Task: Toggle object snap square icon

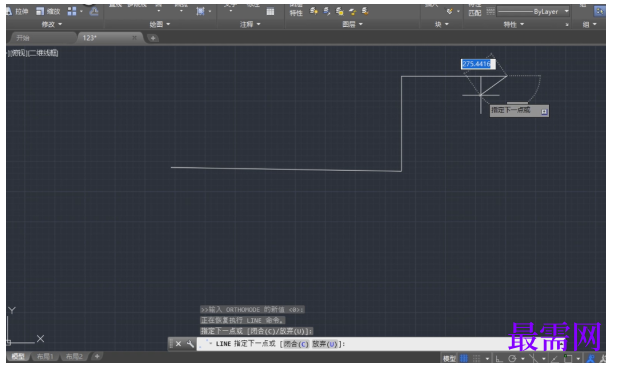Action: pyautogui.click(x=568, y=359)
